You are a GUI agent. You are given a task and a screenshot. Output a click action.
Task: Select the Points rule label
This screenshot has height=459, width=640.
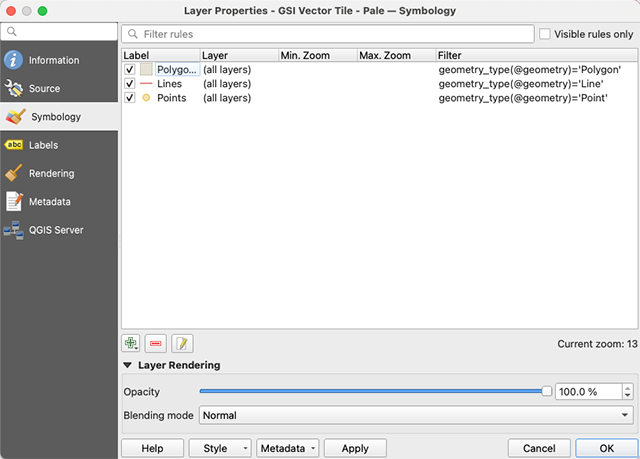tap(171, 98)
